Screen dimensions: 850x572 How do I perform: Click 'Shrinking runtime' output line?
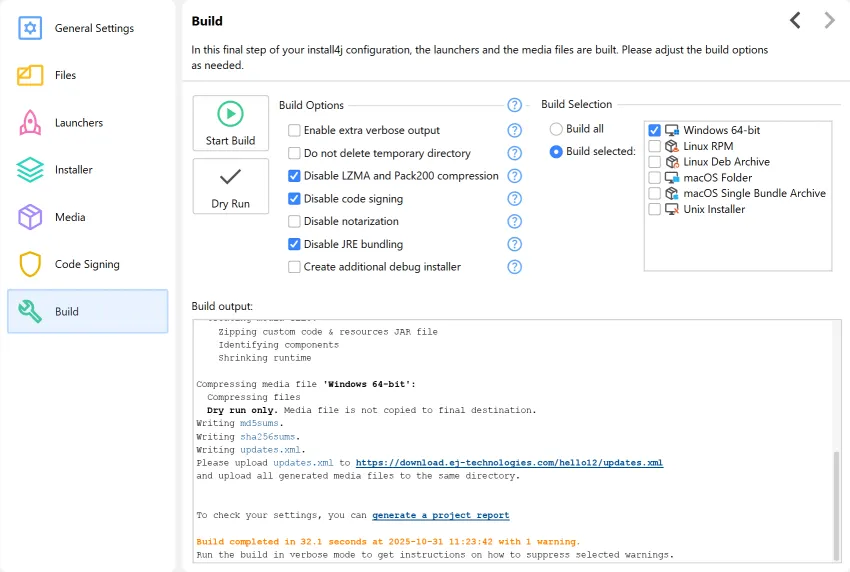pos(265,358)
